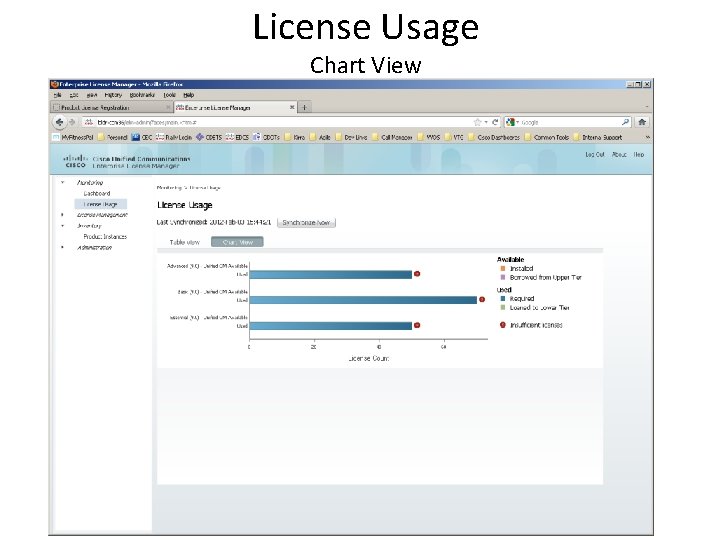This screenshot has height=540, width=720.
Task: Click the Installed orange legend swatch
Action: pyautogui.click(x=503, y=268)
